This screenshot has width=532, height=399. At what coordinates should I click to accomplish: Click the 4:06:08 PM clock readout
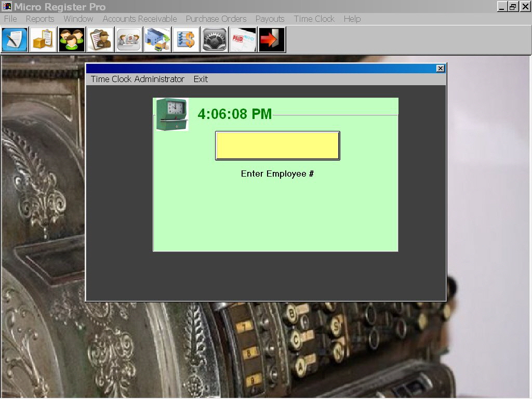[235, 114]
